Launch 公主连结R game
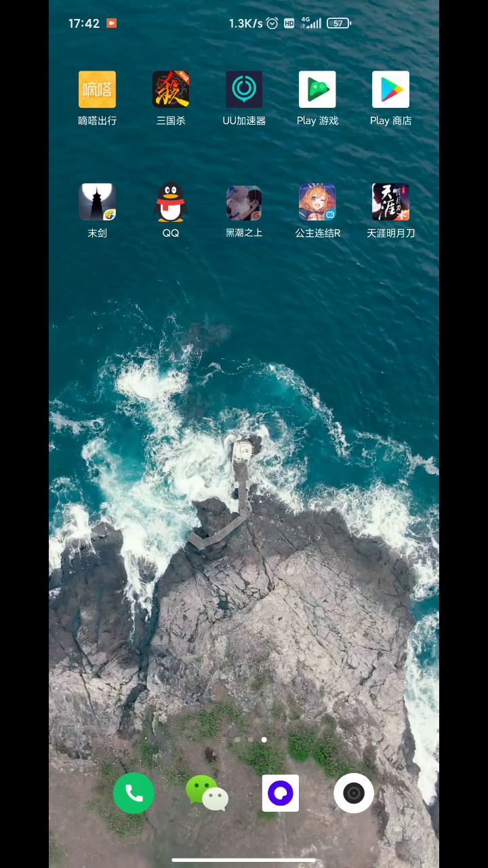Screen dimensions: 488x868 [317, 202]
